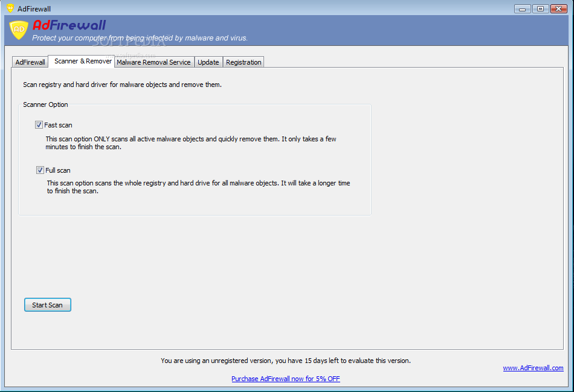This screenshot has height=392, width=574.
Task: Minimize the AdFirewall window
Action: click(523, 8)
